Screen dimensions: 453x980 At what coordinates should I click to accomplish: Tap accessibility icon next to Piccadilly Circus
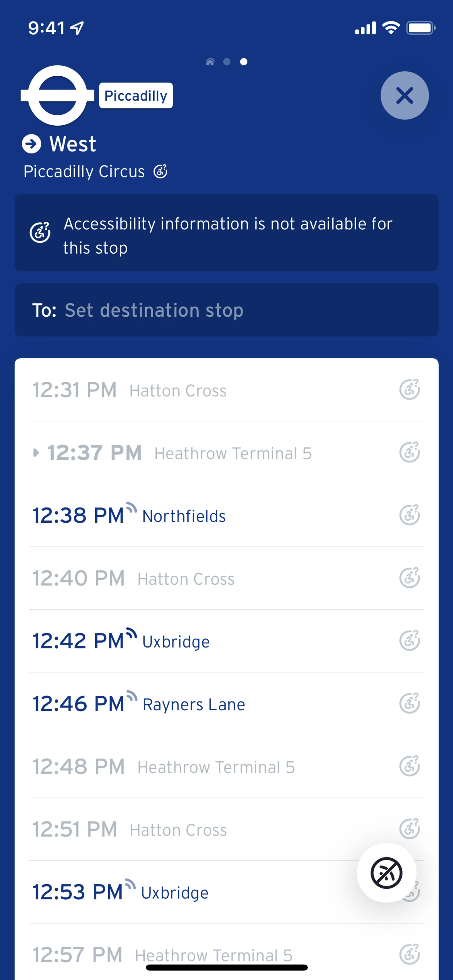pyautogui.click(x=160, y=172)
